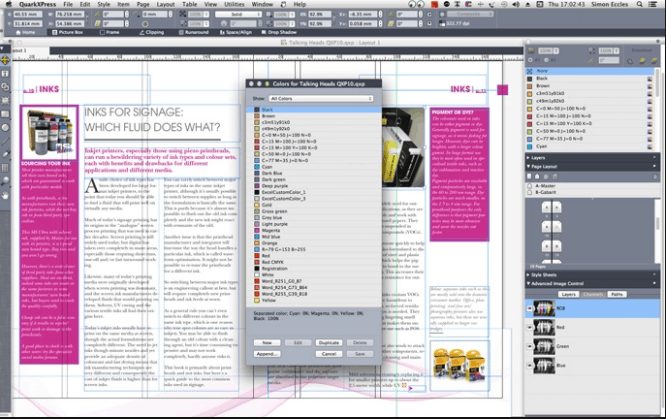
Task: Open the Layers palette options menu arrow
Action: (654, 158)
